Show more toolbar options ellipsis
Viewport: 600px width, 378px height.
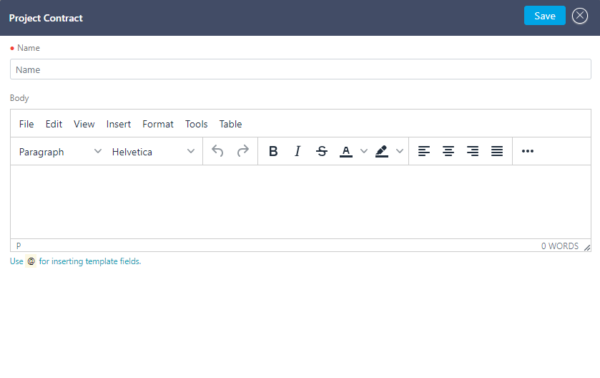coord(528,151)
